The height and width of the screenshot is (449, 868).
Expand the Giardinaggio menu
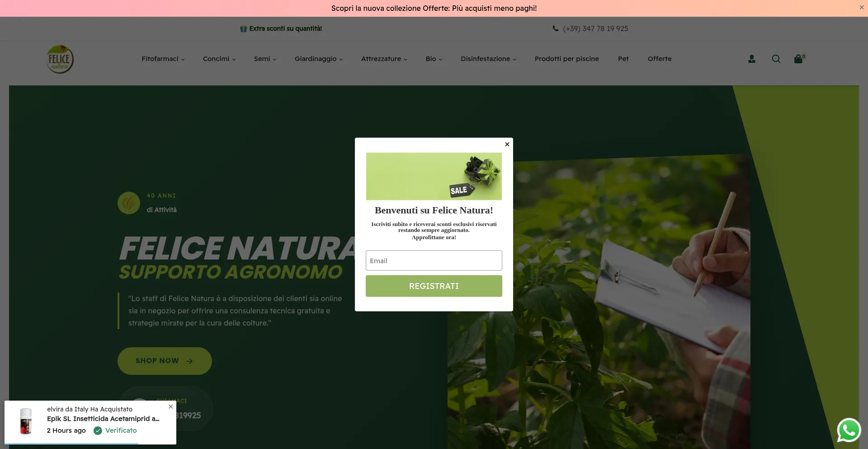coord(319,59)
